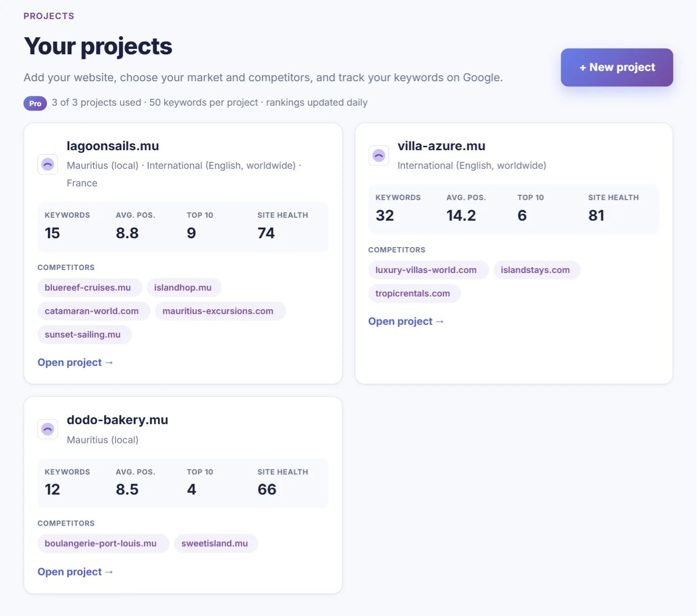Click the villa-azure.mu project title
Viewport: 697px width, 616px height.
(x=441, y=146)
